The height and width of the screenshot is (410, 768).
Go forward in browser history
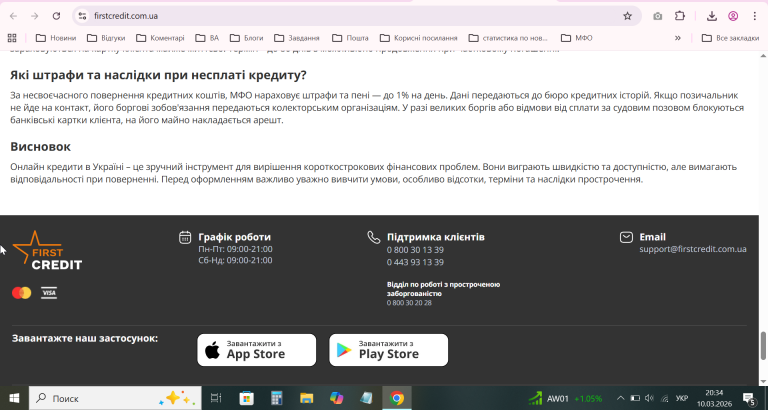35,16
